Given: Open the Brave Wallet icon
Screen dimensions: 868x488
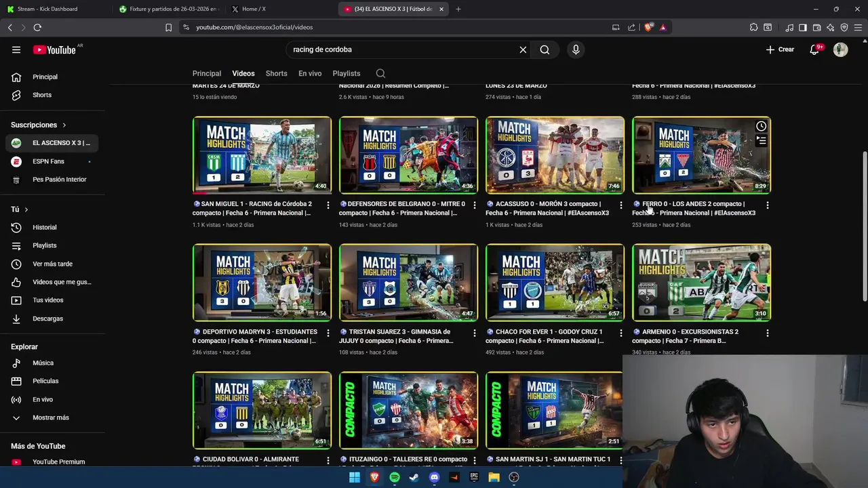Looking at the screenshot, I should [x=816, y=27].
